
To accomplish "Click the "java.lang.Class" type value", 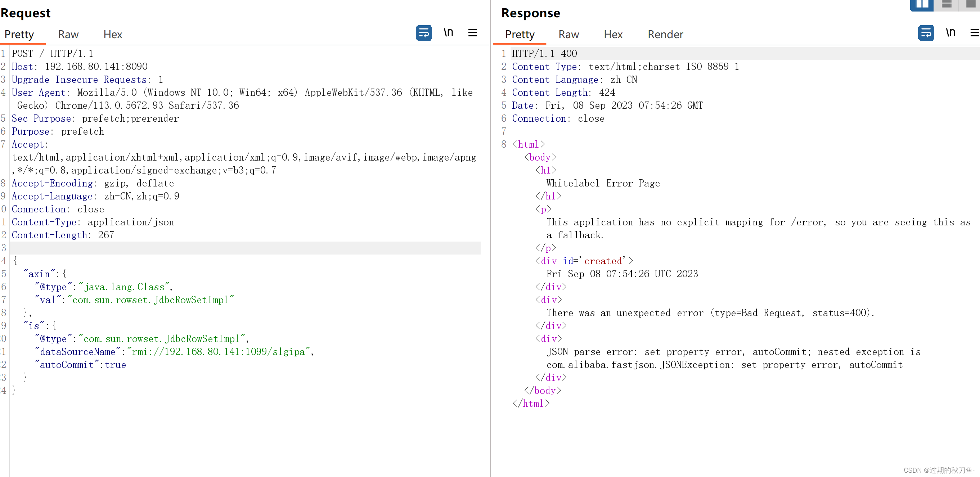I will 124,287.
